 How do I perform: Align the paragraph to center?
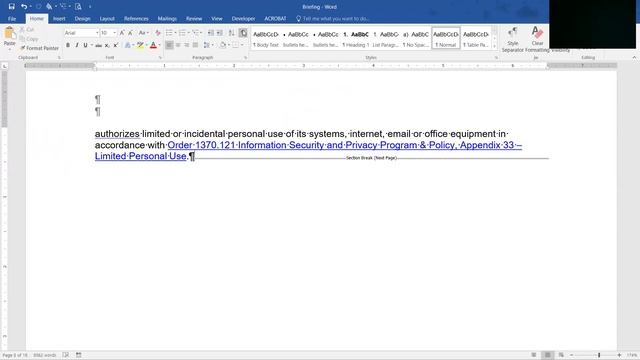click(178, 45)
